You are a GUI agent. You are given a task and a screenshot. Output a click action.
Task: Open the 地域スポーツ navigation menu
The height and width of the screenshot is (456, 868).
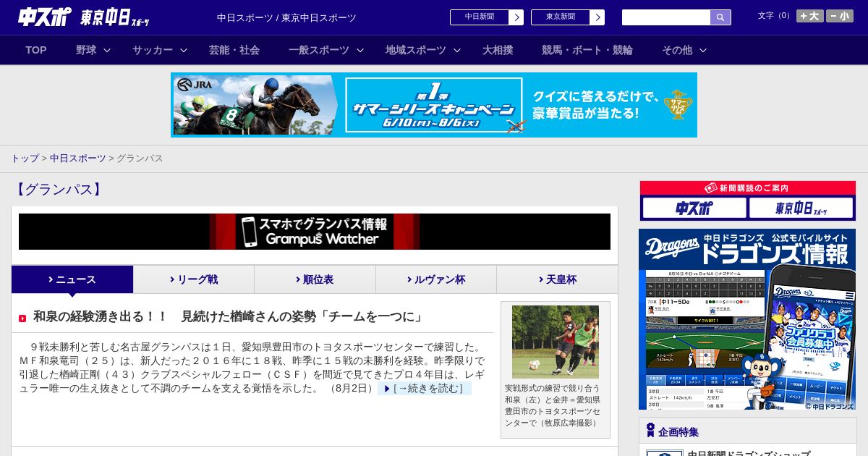416,50
